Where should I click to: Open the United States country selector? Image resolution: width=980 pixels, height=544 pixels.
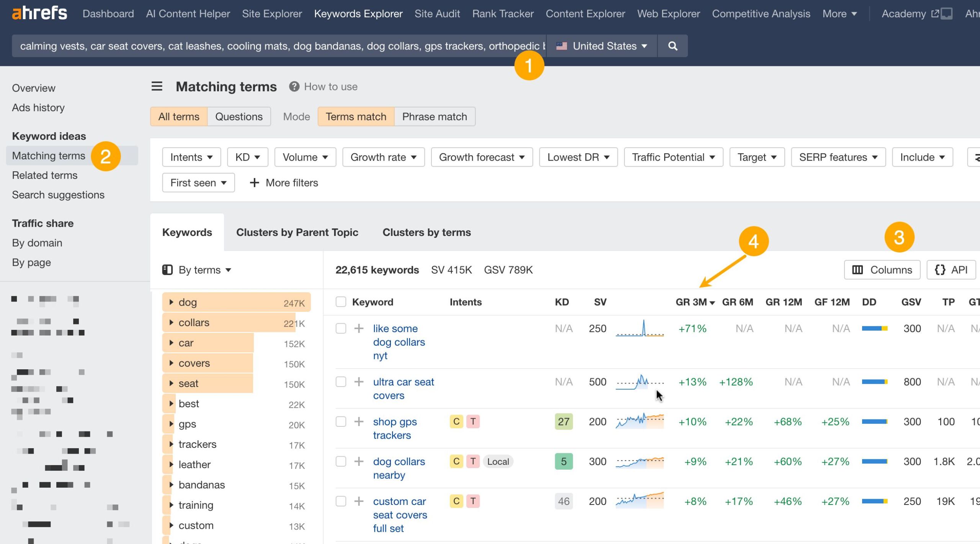(x=601, y=46)
